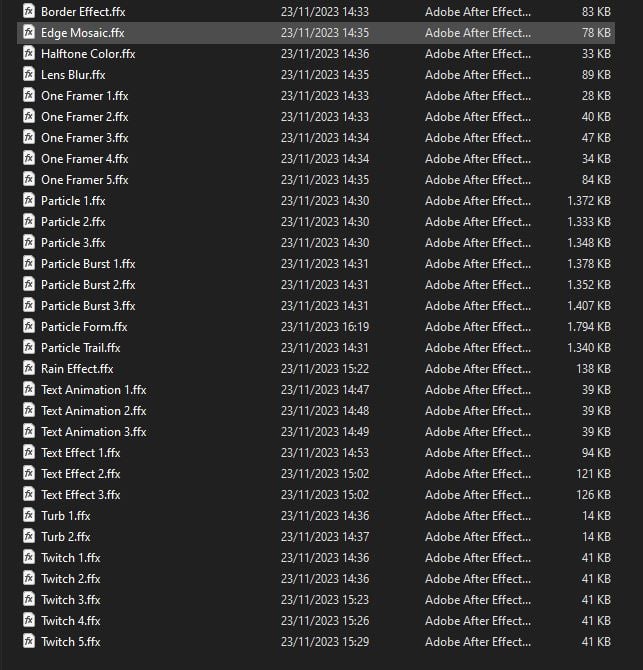Click the icon of Text Effect 1.ffx
Screen dimensions: 643x670
(x=29, y=452)
